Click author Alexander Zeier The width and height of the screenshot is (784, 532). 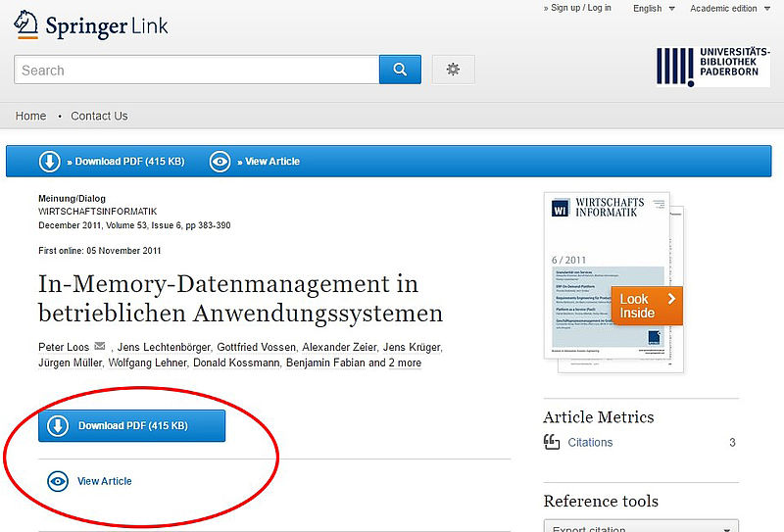coord(339,347)
